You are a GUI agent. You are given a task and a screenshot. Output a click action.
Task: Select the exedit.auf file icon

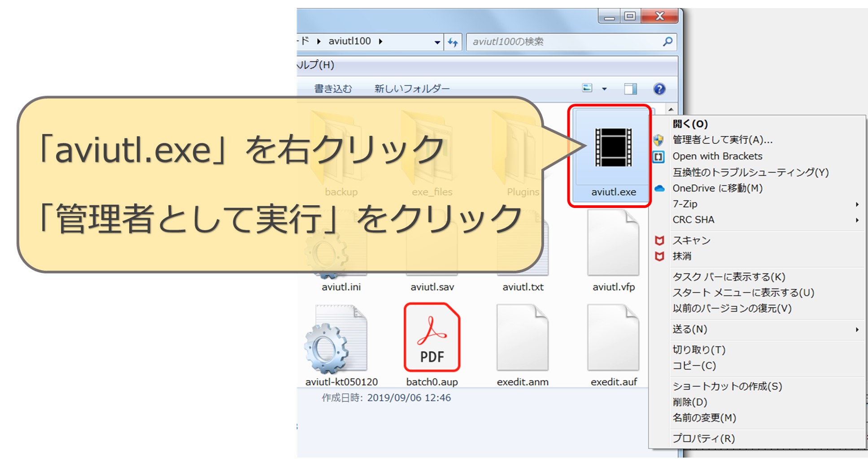pyautogui.click(x=613, y=337)
